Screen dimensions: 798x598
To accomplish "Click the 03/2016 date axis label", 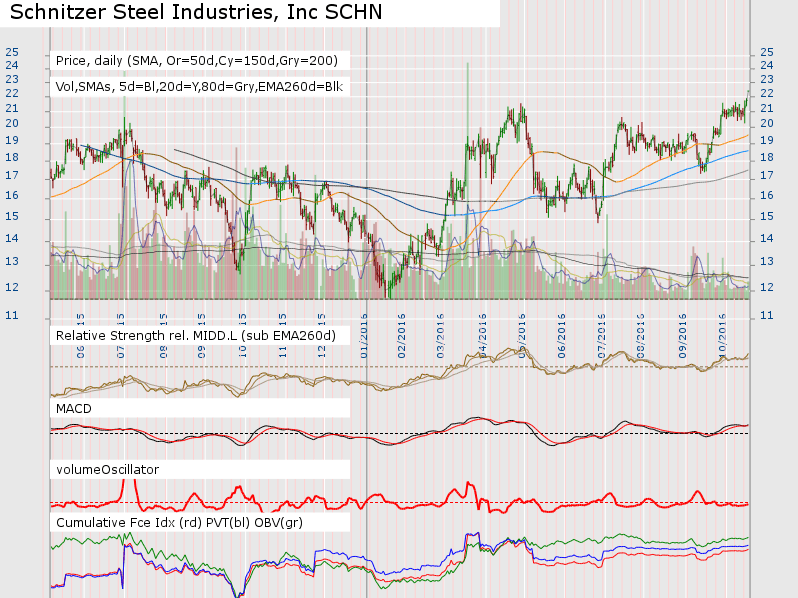I will [x=440, y=336].
